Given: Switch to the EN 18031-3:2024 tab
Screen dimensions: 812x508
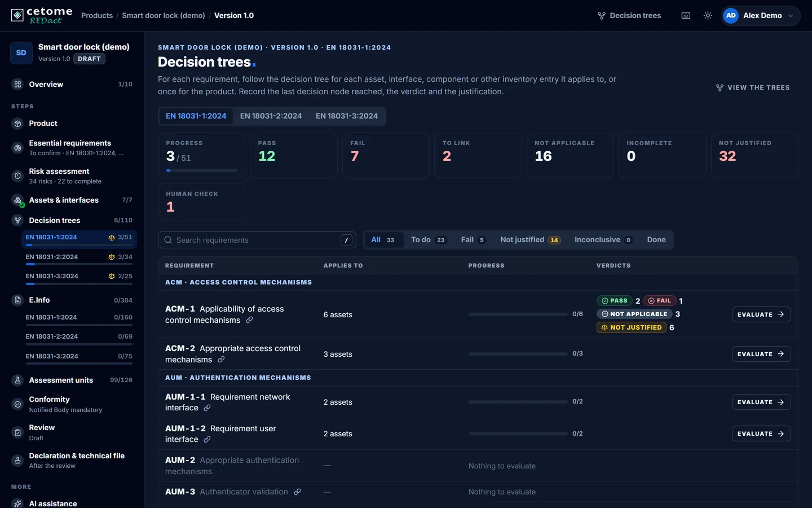Looking at the screenshot, I should point(347,116).
